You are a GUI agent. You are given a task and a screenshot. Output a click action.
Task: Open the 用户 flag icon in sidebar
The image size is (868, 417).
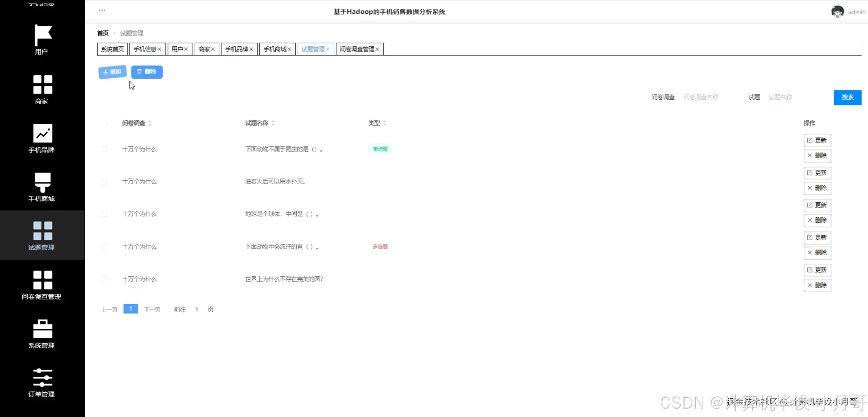click(42, 35)
